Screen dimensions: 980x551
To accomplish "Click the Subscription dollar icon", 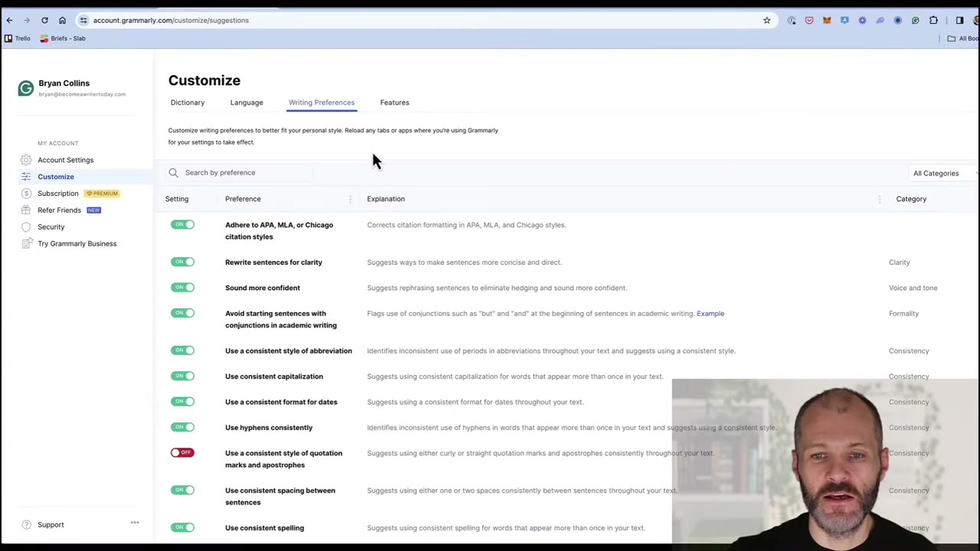I will (x=26, y=194).
